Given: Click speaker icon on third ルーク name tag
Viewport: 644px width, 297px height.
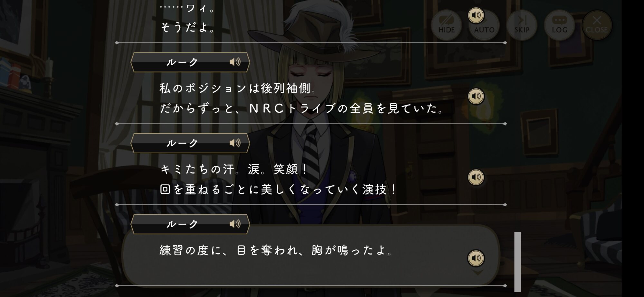Looking at the screenshot, I should pyautogui.click(x=235, y=224).
